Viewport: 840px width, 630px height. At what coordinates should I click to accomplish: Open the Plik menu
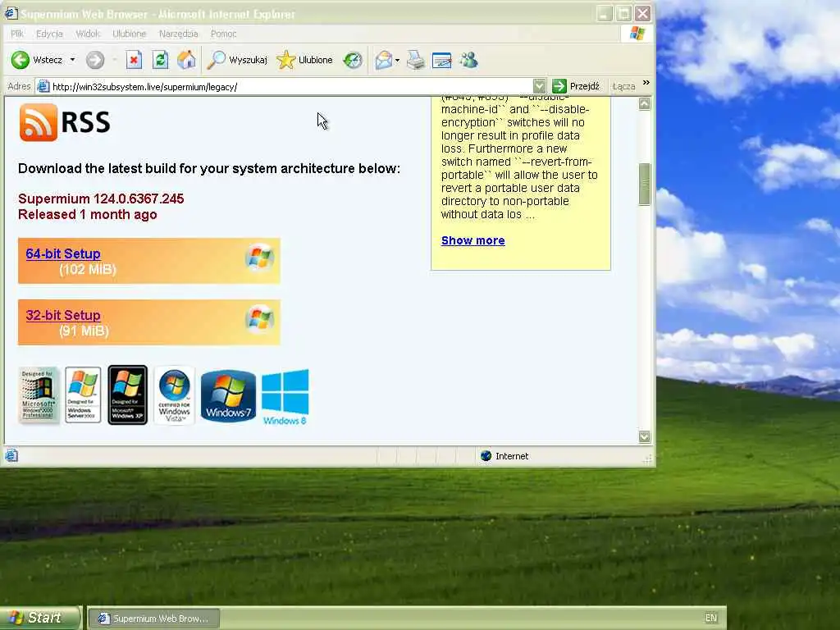(x=17, y=34)
